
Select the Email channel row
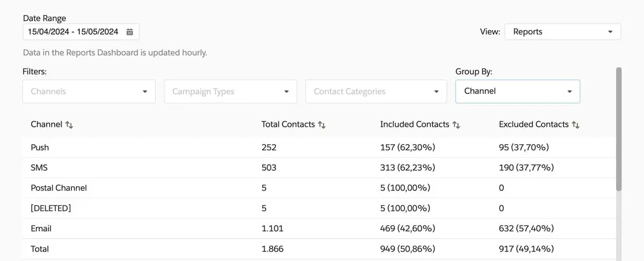pyautogui.click(x=41, y=228)
